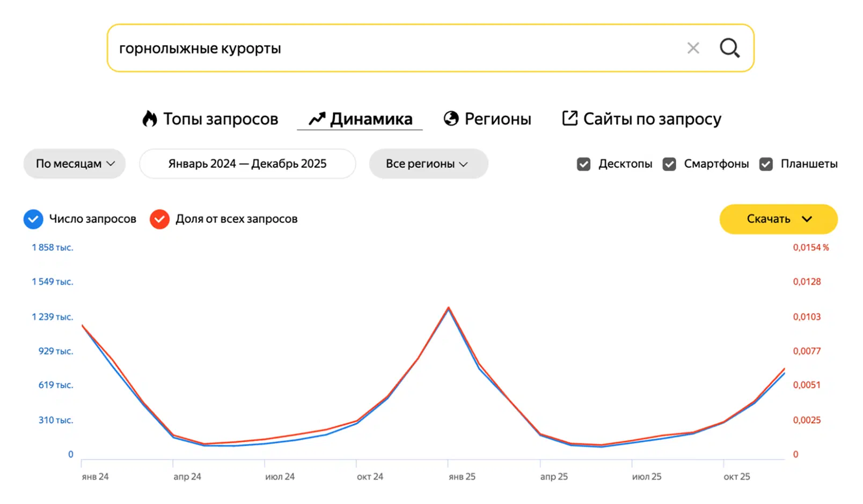Click the trend arrow icon beside Динамика
This screenshot has height=504, width=863.
(317, 118)
